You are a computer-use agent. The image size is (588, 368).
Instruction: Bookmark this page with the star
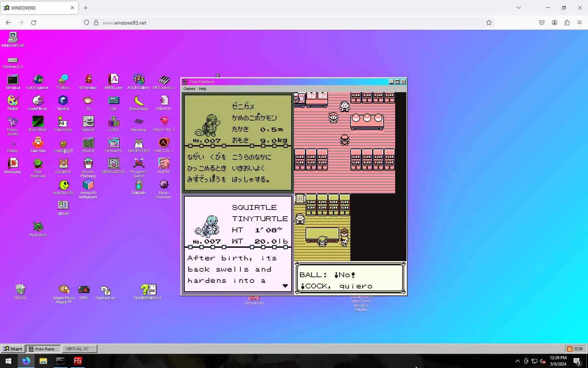(489, 23)
